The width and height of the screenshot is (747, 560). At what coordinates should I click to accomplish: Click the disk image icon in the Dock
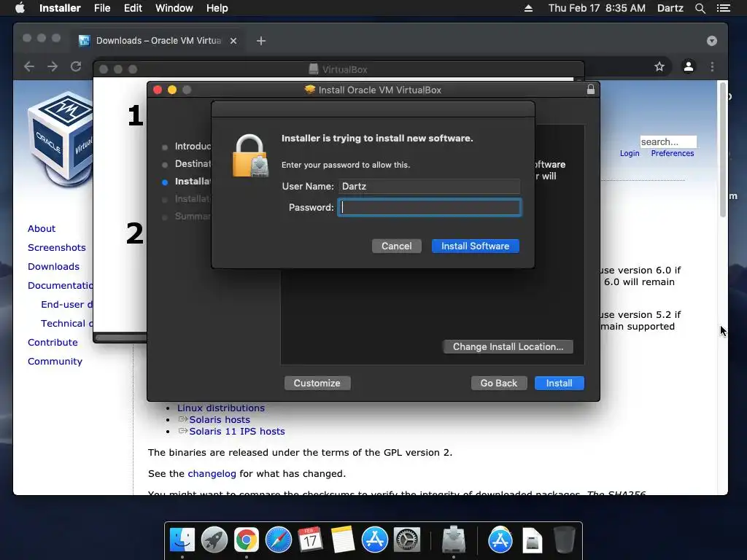(x=532, y=540)
